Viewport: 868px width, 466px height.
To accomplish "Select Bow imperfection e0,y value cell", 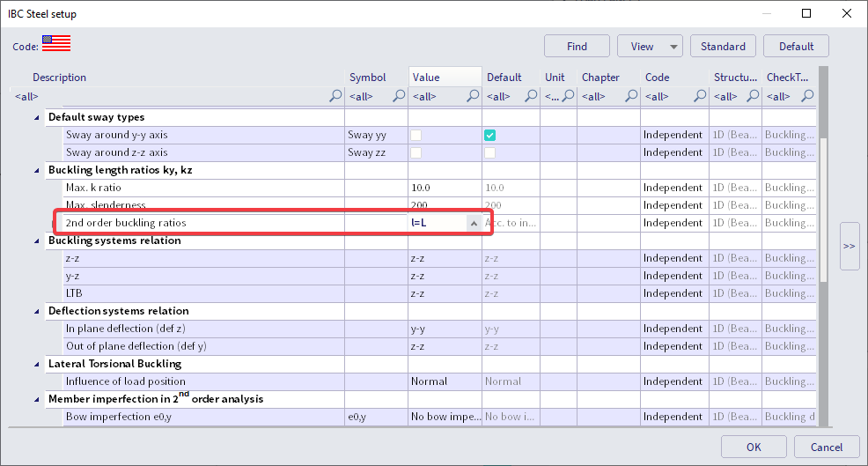I will (x=445, y=417).
